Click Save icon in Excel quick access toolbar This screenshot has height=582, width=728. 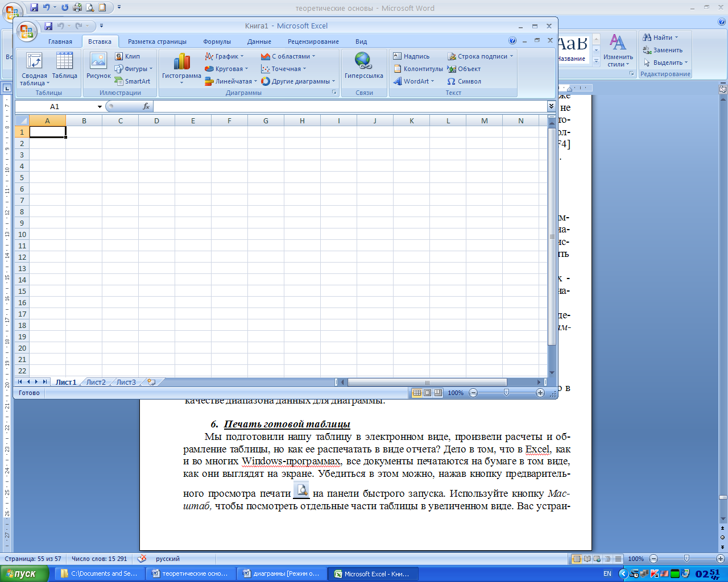pyautogui.click(x=48, y=26)
